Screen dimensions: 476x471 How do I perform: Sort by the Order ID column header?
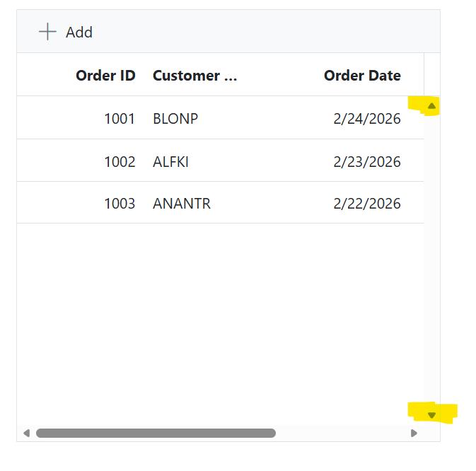point(105,76)
